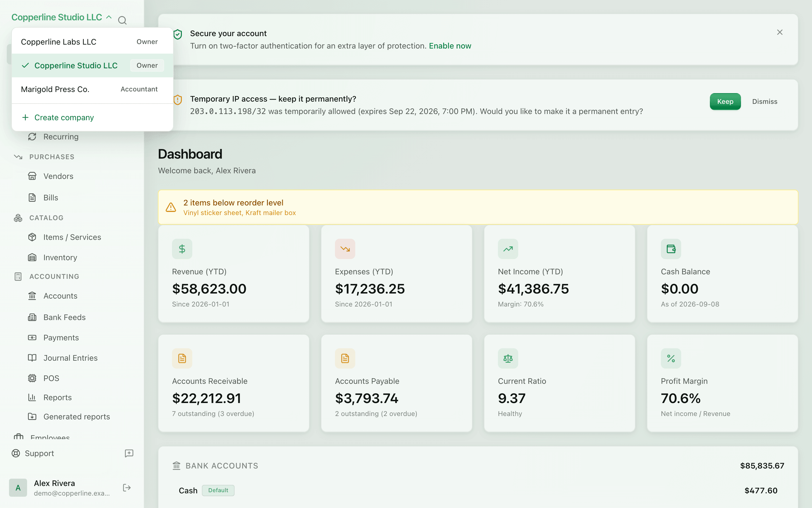Image resolution: width=812 pixels, height=508 pixels.
Task: Click the Current Ratio scales icon
Action: [508, 358]
